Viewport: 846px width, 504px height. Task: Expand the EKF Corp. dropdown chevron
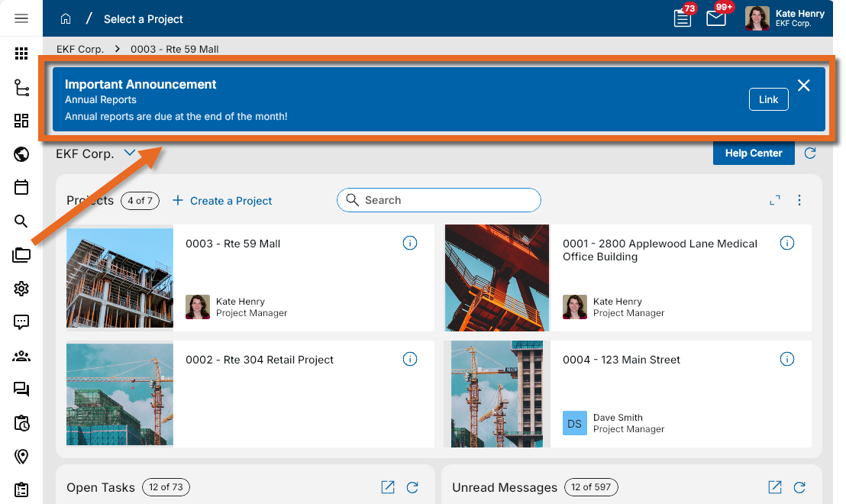tap(130, 153)
